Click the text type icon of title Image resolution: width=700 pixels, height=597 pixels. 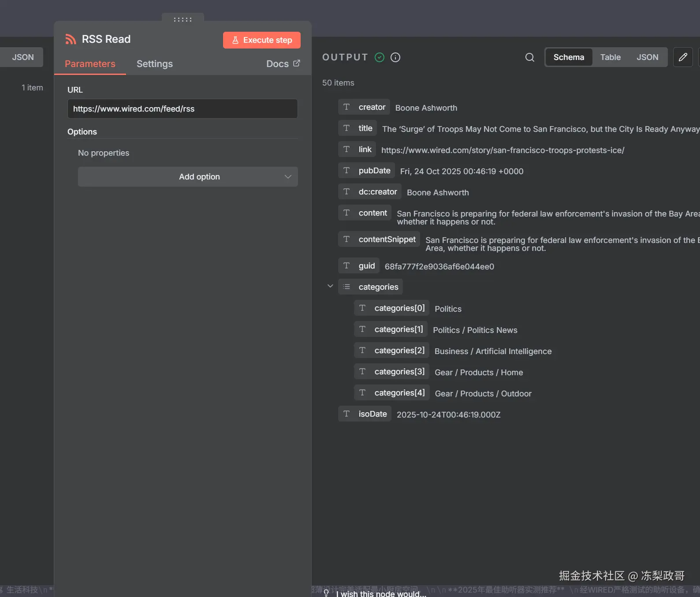point(346,128)
